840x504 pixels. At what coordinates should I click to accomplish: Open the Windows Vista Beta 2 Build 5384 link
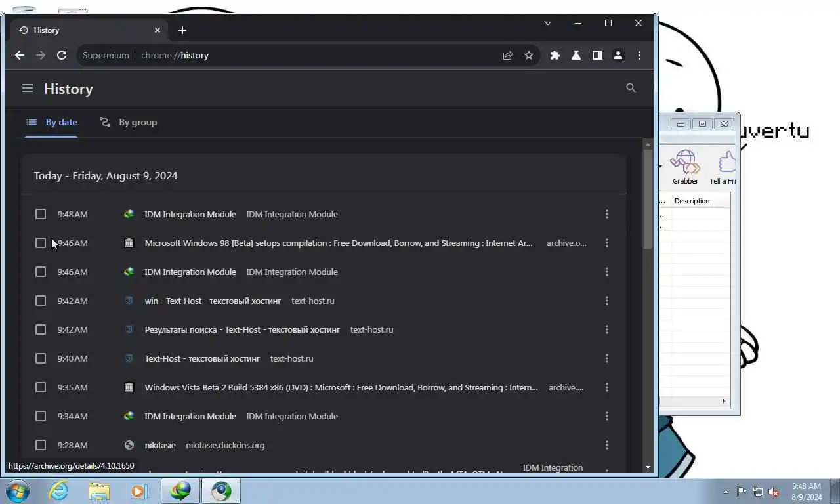341,387
